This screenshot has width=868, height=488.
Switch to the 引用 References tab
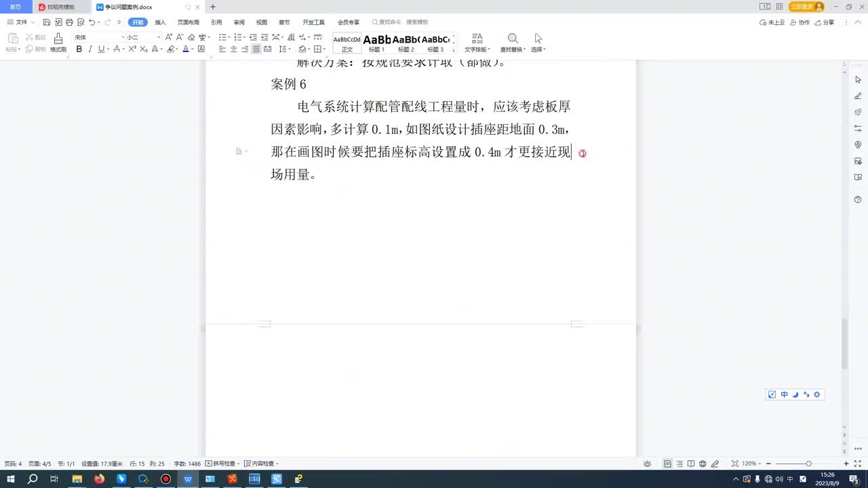click(216, 22)
